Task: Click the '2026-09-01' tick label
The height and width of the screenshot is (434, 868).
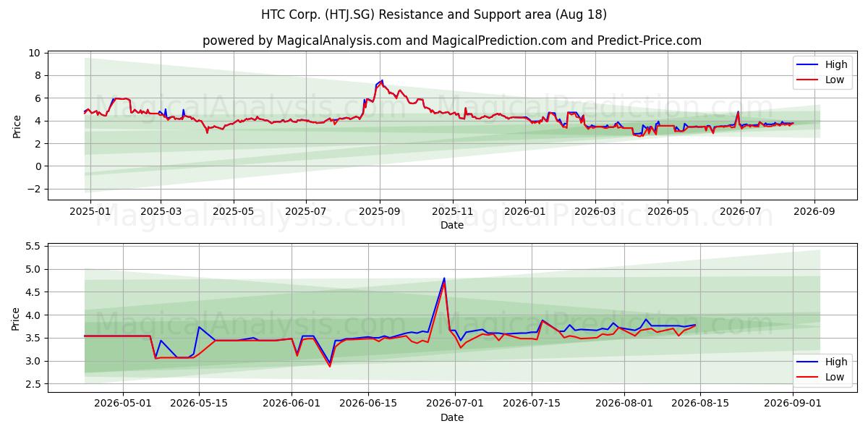Action: [x=793, y=404]
